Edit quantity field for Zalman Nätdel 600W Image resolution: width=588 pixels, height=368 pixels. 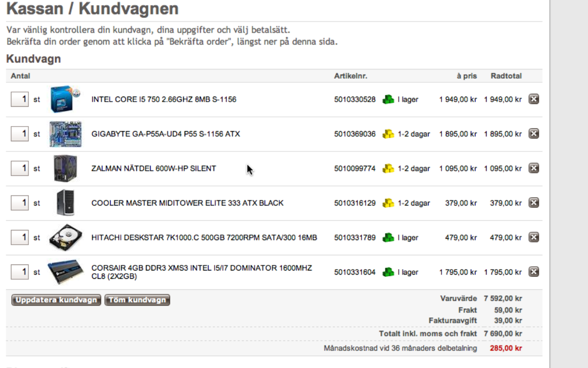(x=20, y=168)
